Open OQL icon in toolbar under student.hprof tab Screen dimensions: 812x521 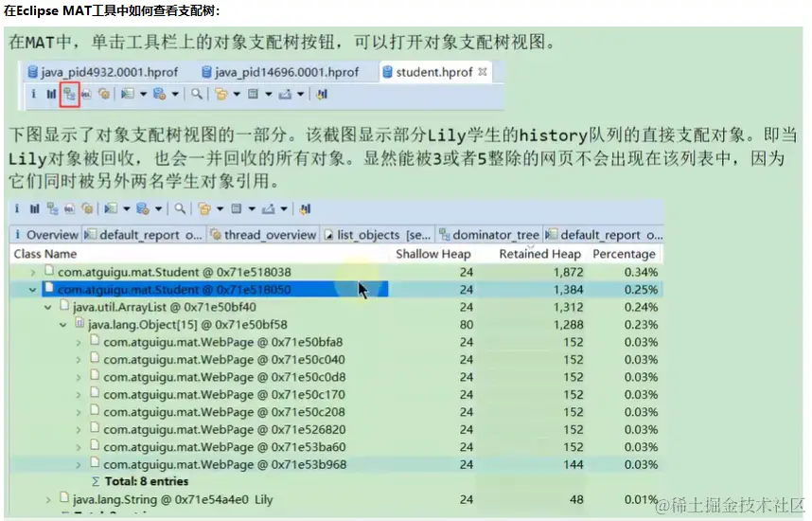point(86,95)
